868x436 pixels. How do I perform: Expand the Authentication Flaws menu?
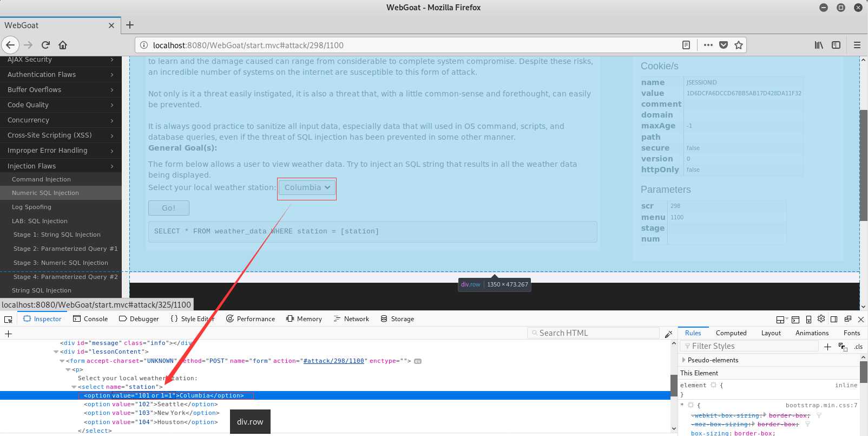click(61, 74)
